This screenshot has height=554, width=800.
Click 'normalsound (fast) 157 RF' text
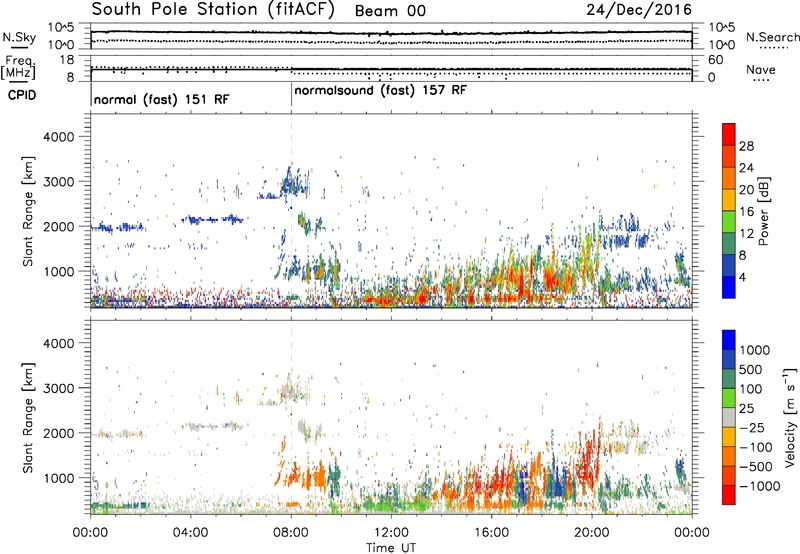click(x=381, y=90)
